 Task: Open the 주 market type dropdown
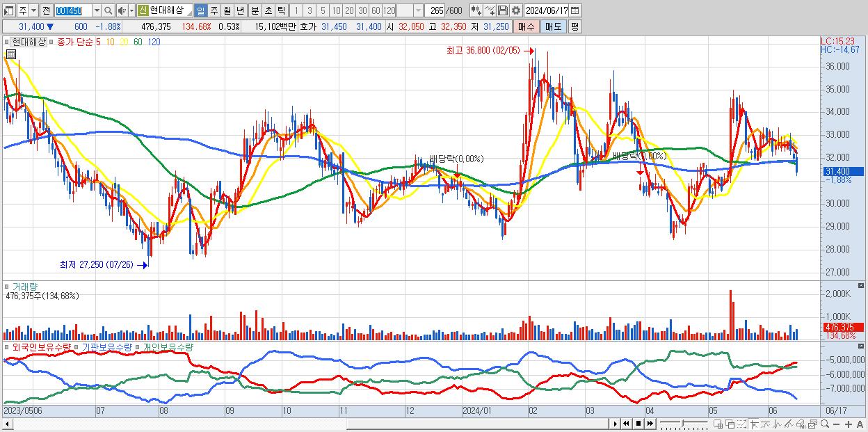(x=33, y=10)
